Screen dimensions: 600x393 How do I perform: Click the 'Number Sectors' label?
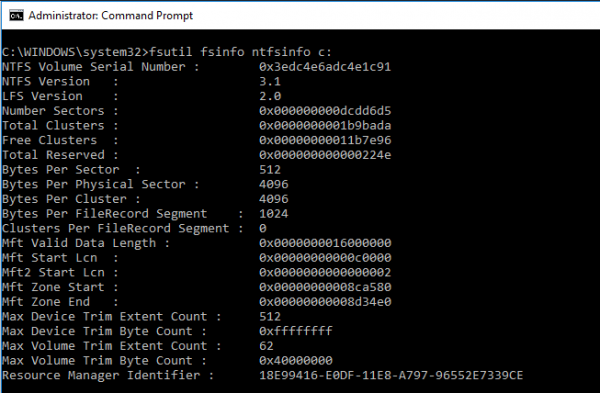[x=53, y=111]
